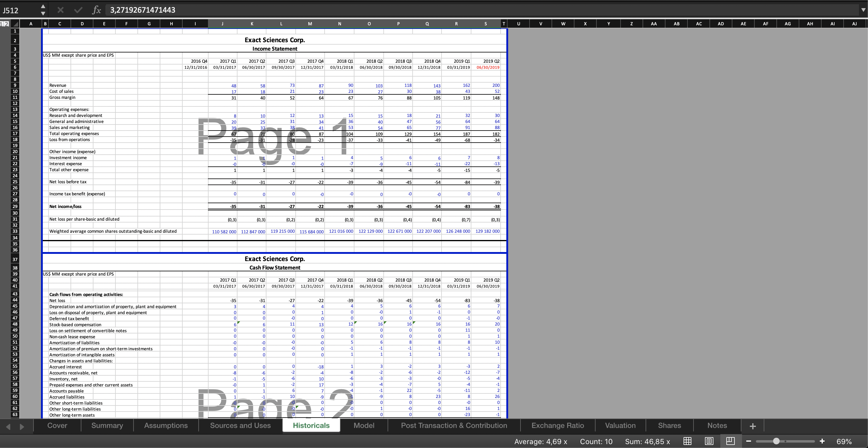Select row 9 header
868x448 pixels.
tap(15, 85)
